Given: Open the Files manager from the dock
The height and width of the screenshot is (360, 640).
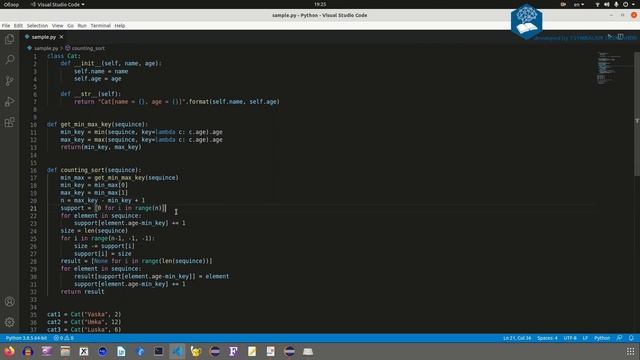Looking at the screenshot, I should click(x=65, y=351).
